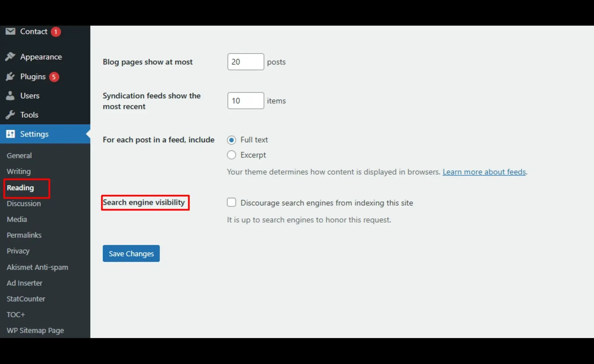Open Akismet Anti-spam settings
Image resolution: width=594 pixels, height=364 pixels.
(x=37, y=267)
